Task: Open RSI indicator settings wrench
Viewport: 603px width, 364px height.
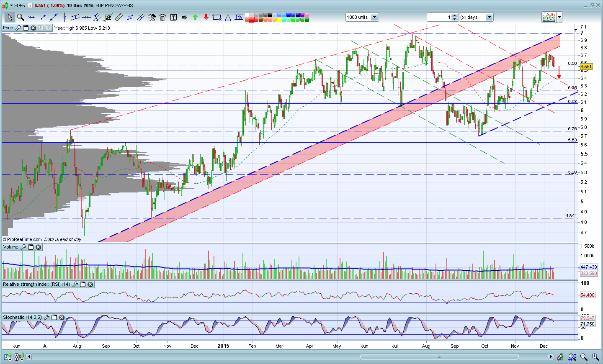Action: (x=75, y=285)
